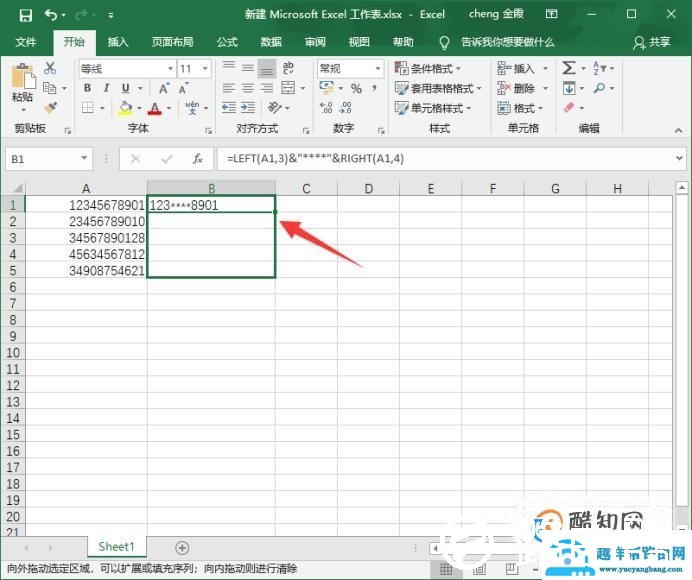Toggle Bold formatting
The width and height of the screenshot is (692, 580).
87,88
